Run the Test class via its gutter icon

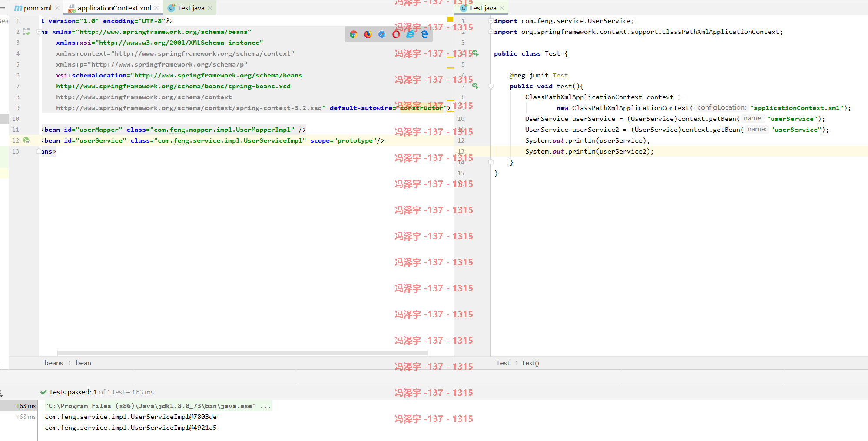[x=476, y=53]
